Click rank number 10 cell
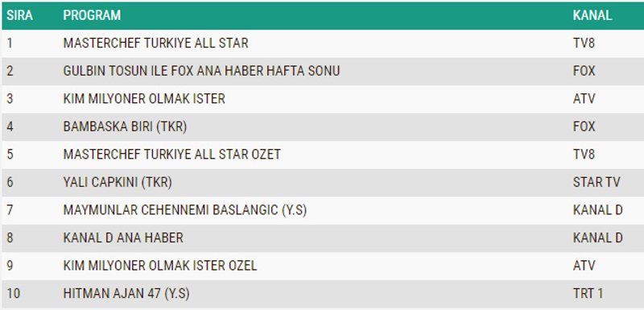The image size is (644, 310). click(13, 294)
